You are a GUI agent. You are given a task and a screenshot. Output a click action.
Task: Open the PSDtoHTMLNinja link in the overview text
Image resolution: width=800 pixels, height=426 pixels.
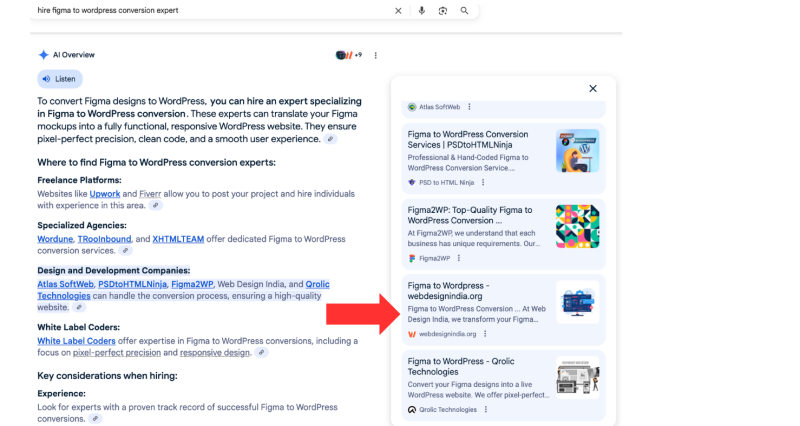click(133, 284)
